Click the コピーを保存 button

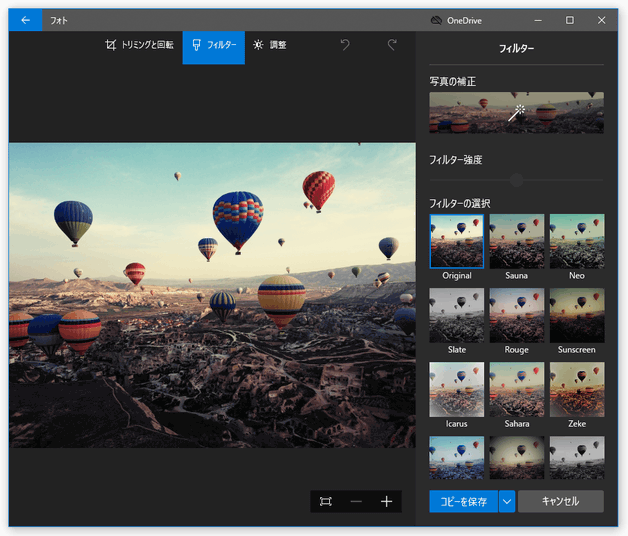click(x=463, y=501)
